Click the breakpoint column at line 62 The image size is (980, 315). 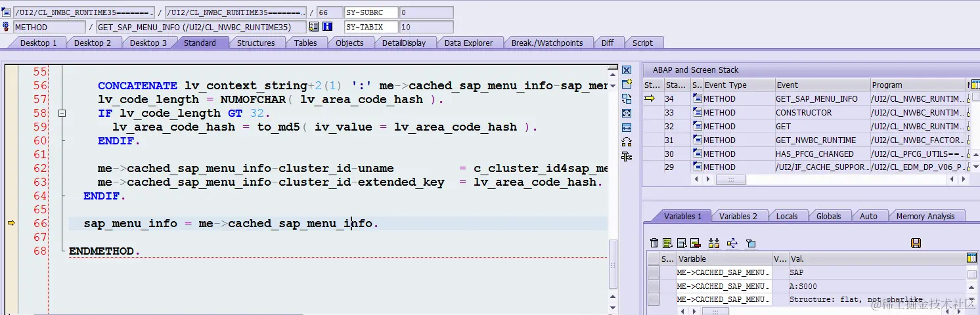11,168
